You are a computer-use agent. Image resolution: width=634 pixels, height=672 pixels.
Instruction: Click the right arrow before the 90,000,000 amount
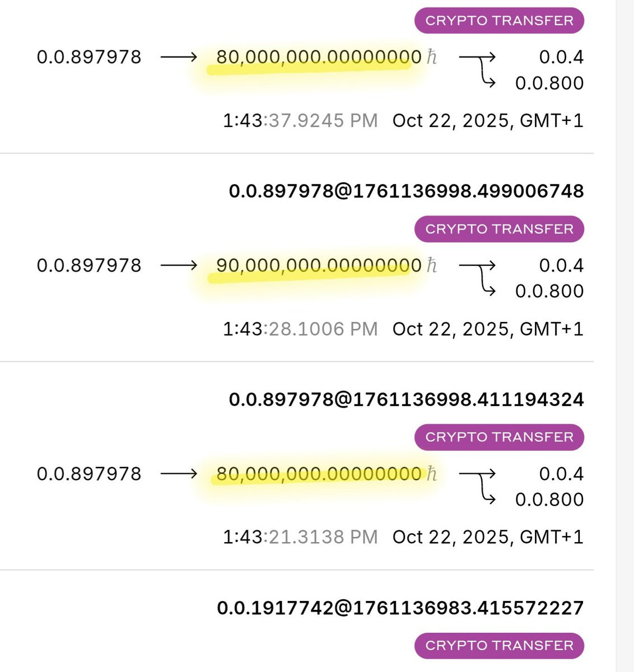point(179,265)
